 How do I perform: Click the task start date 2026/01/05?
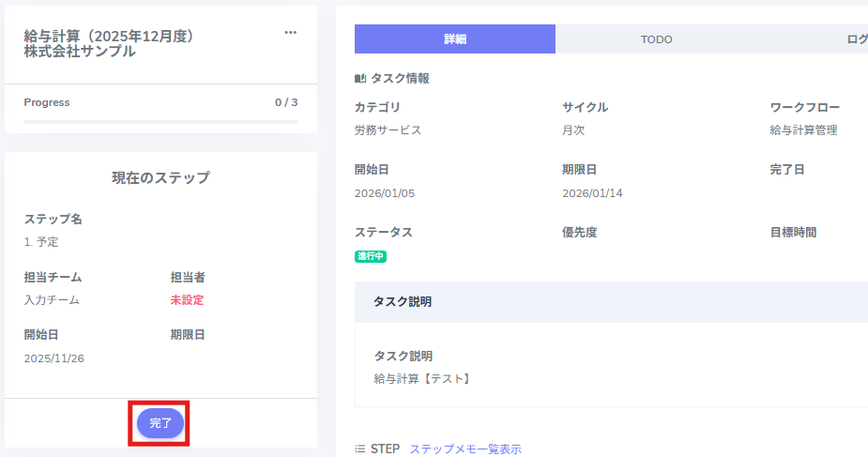click(x=385, y=193)
